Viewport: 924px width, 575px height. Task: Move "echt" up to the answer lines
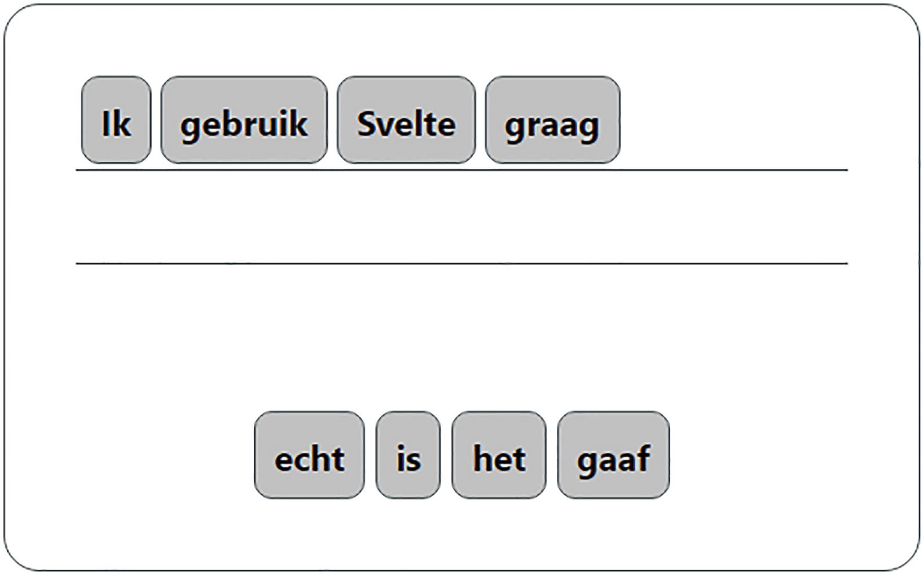click(x=310, y=456)
